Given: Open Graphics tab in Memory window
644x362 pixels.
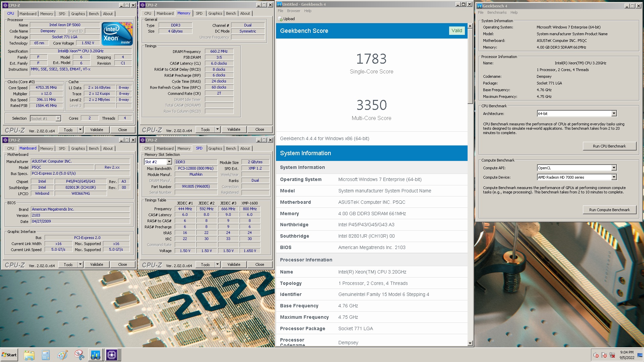Looking at the screenshot, I should point(215,13).
